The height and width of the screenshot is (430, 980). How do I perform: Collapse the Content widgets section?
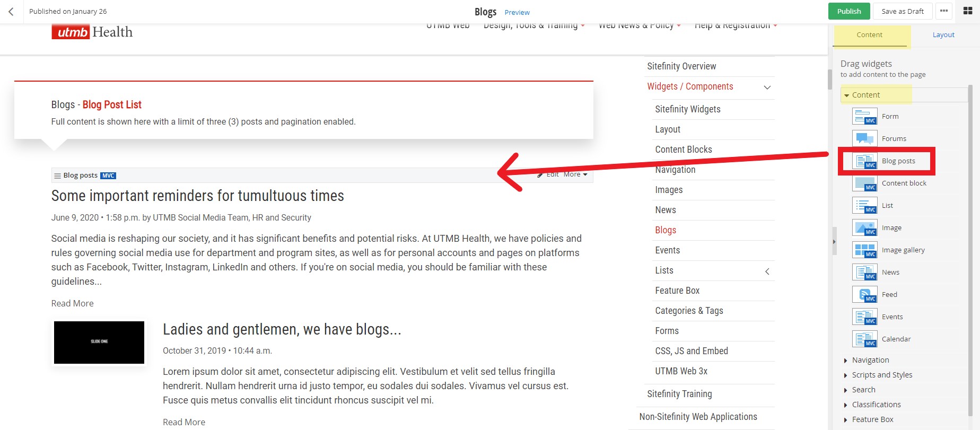[847, 95]
